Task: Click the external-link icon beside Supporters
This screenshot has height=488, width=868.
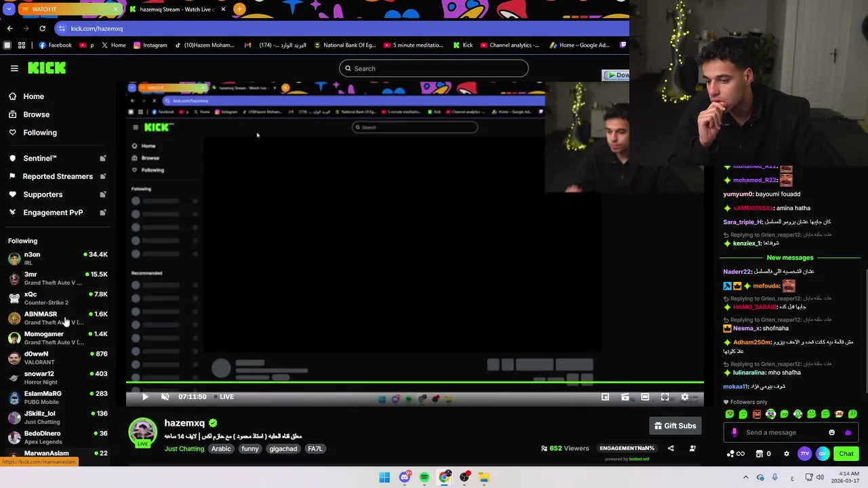Action: coord(103,195)
